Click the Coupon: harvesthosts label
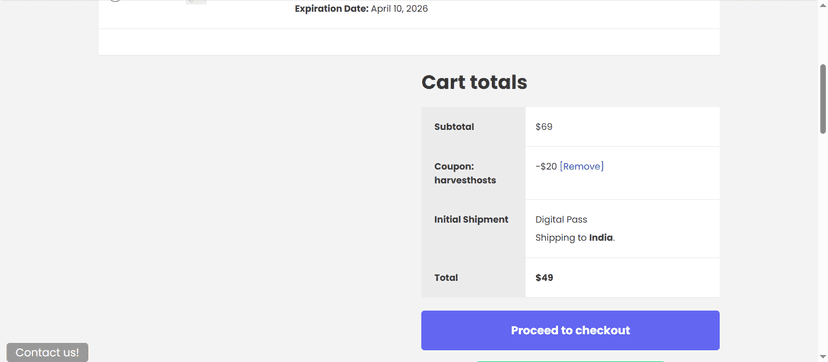 click(x=465, y=174)
